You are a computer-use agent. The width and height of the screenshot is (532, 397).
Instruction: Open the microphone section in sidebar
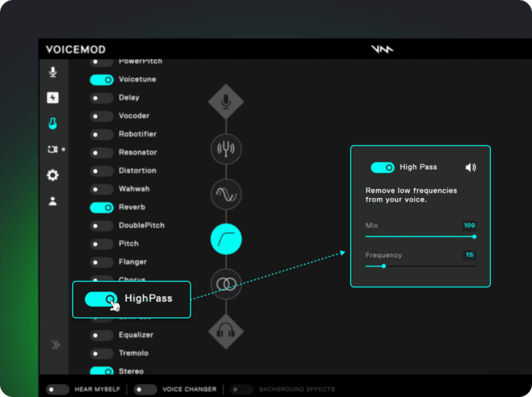coord(53,72)
